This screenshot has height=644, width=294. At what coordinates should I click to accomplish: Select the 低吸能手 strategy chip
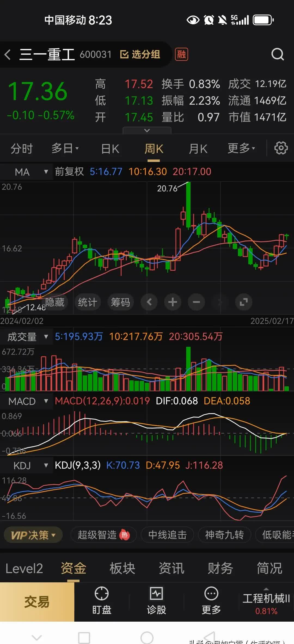(275, 535)
